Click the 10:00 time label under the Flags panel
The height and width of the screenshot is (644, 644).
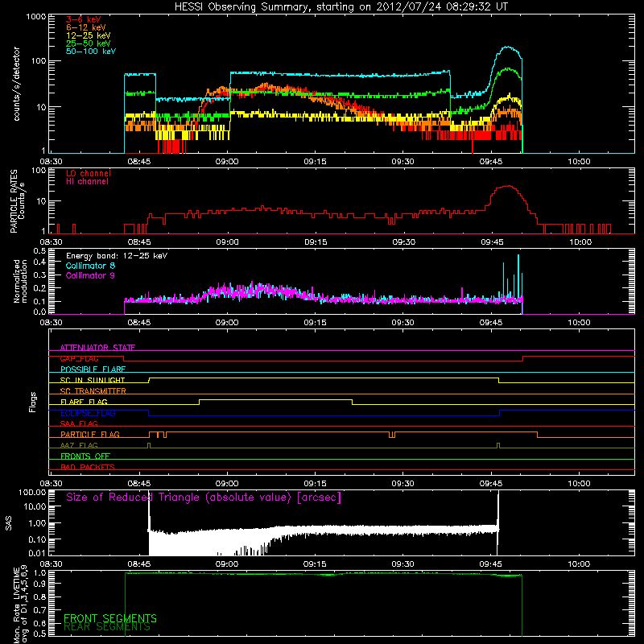coord(579,484)
